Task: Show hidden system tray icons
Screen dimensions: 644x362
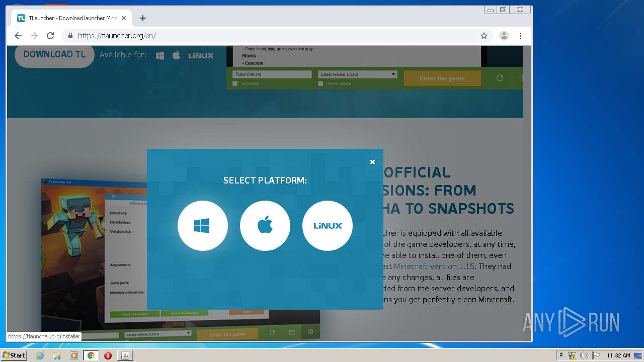Action: [561, 355]
